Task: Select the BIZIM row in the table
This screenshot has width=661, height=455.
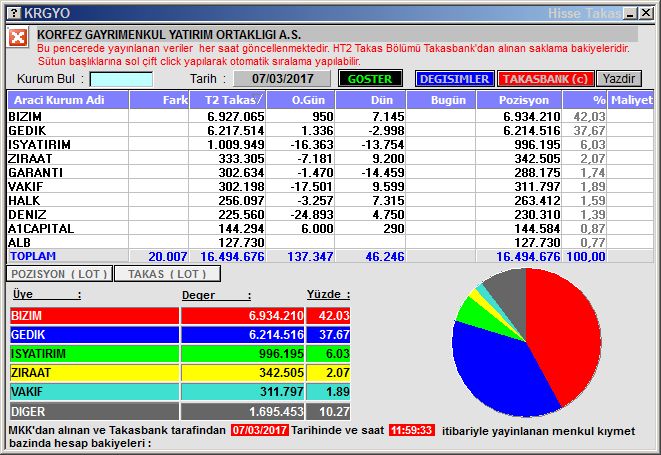Action: [x=330, y=116]
